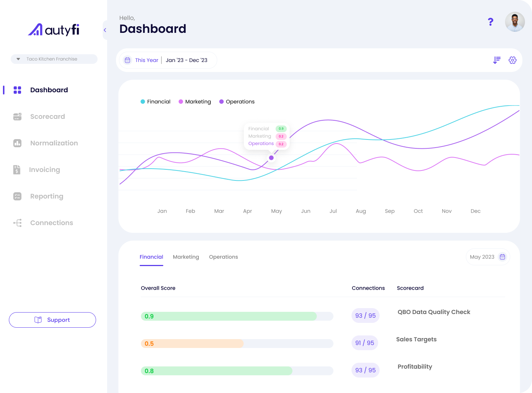Change the This Year date range

(x=146, y=60)
